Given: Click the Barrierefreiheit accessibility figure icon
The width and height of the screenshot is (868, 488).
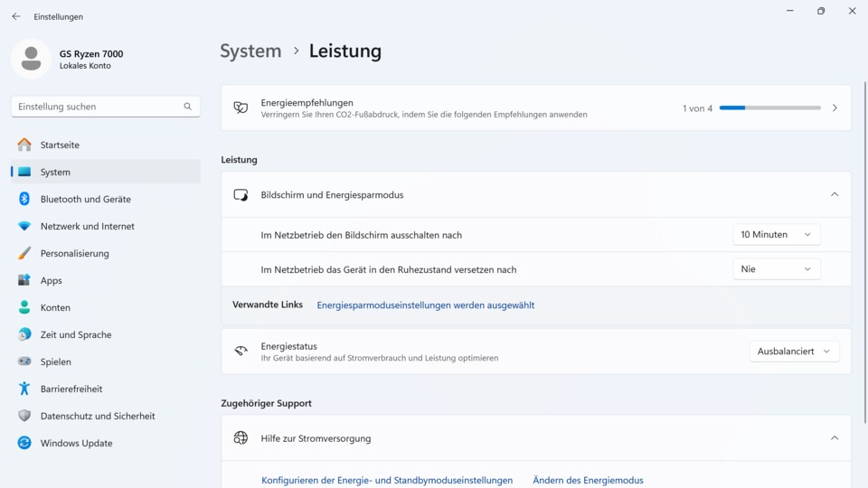Looking at the screenshot, I should point(24,389).
